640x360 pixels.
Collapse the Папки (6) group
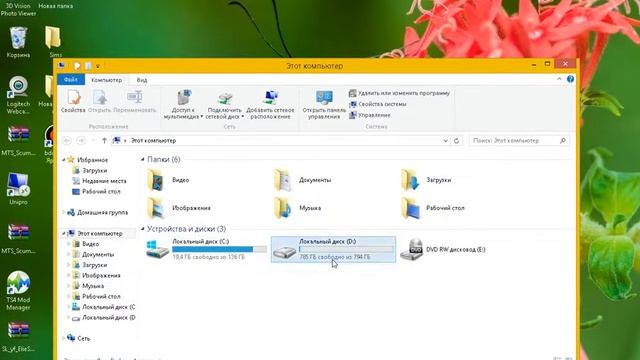[142, 159]
